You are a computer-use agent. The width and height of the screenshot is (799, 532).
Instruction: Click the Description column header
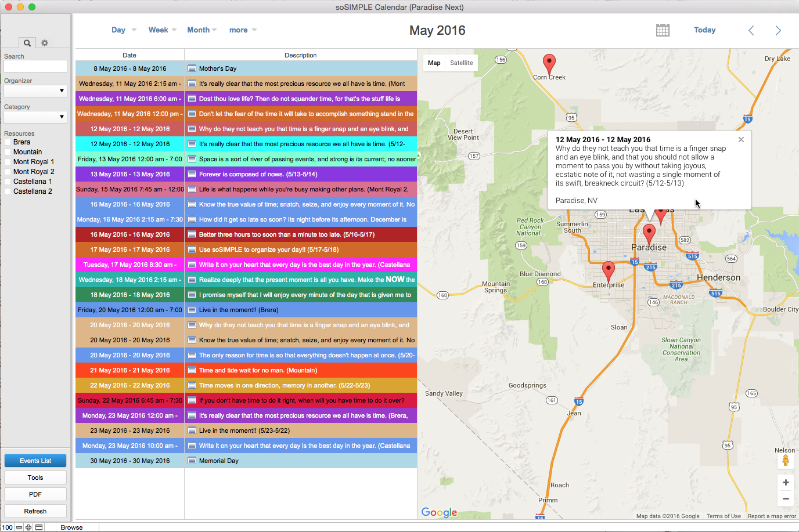[x=301, y=55]
